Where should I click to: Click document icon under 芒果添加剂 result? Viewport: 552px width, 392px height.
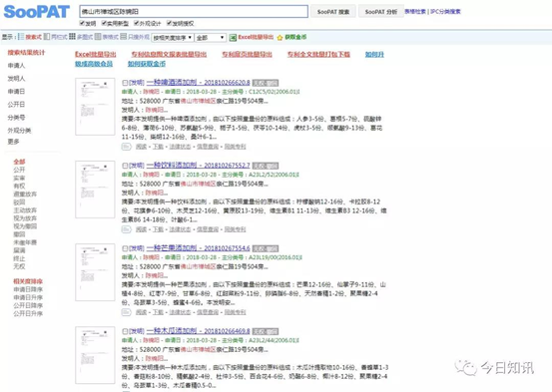(126, 312)
